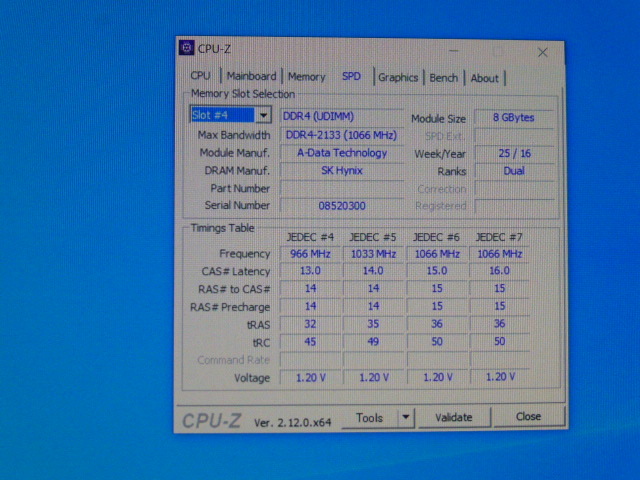Click the empty Registered field

[513, 206]
